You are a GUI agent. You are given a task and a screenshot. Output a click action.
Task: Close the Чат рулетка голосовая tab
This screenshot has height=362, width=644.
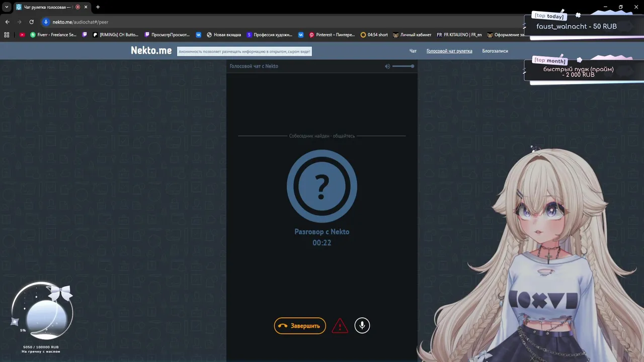[86, 7]
